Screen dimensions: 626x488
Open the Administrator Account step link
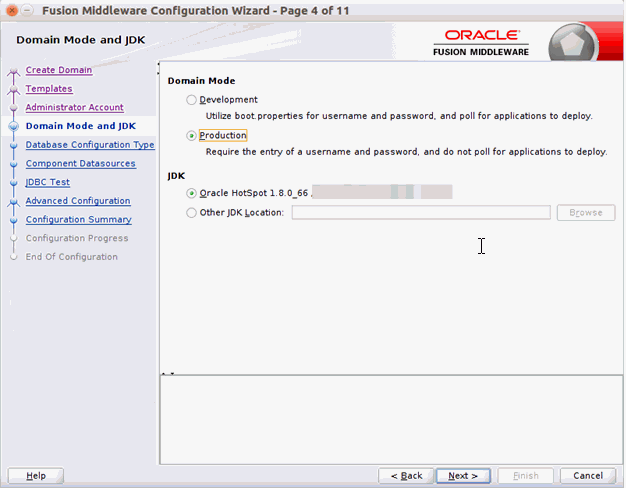click(x=74, y=107)
